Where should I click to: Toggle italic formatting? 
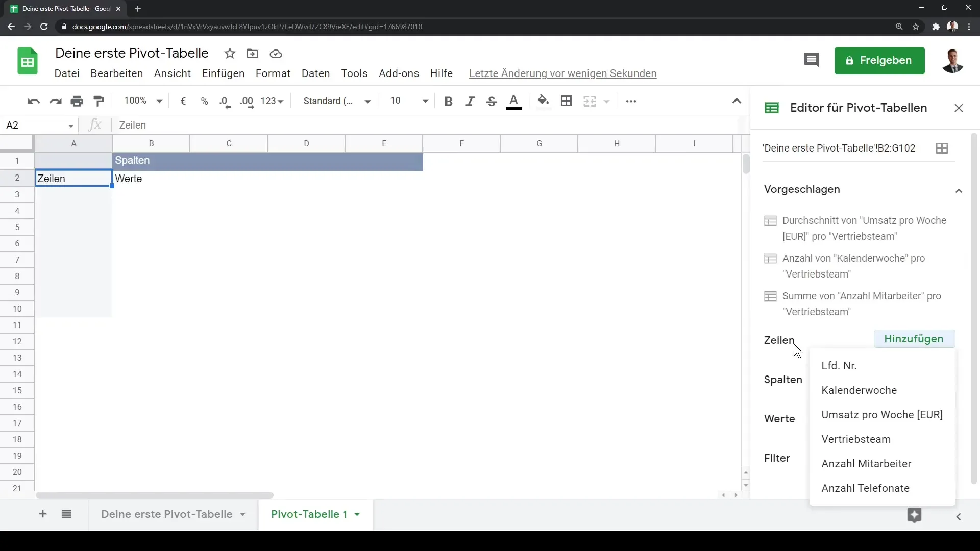click(470, 101)
